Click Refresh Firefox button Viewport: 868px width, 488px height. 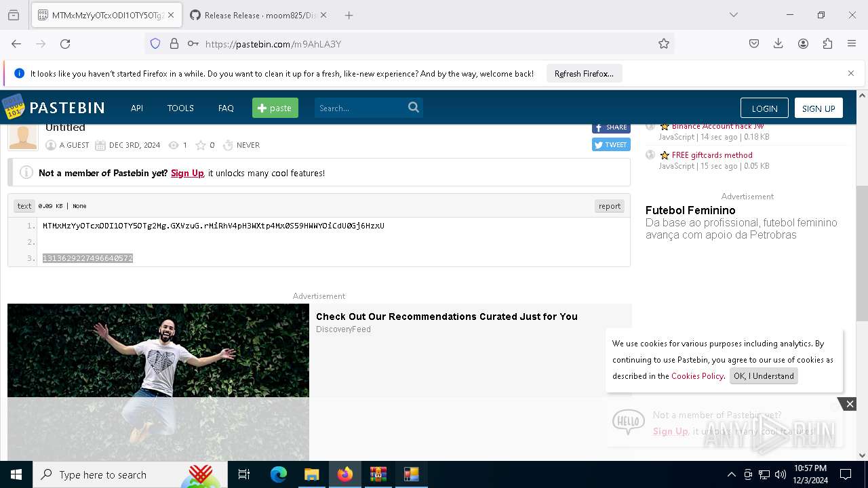pos(584,73)
